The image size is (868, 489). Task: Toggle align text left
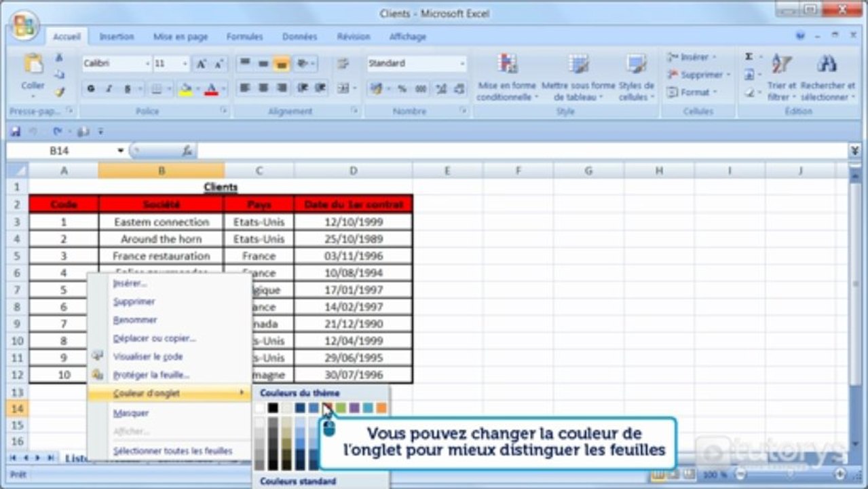pos(244,88)
